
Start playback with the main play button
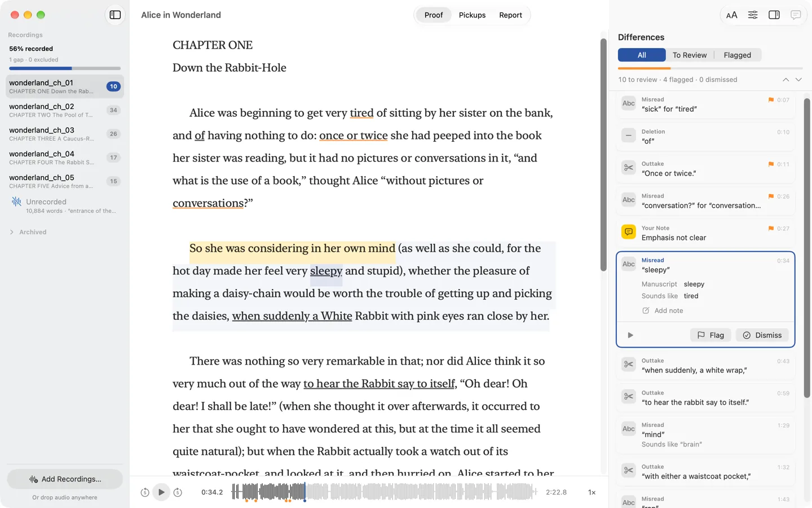pyautogui.click(x=161, y=492)
